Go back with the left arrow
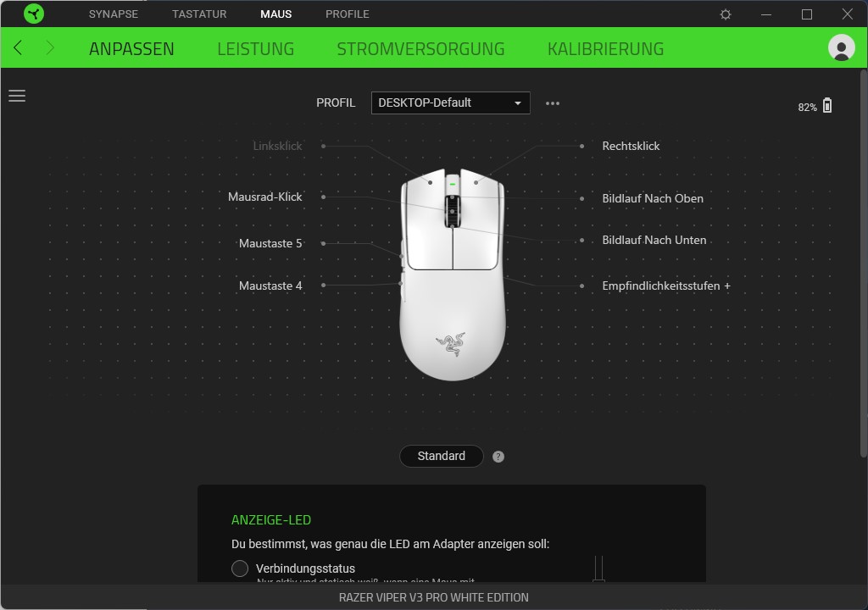Image resolution: width=868 pixels, height=610 pixels. pos(18,48)
